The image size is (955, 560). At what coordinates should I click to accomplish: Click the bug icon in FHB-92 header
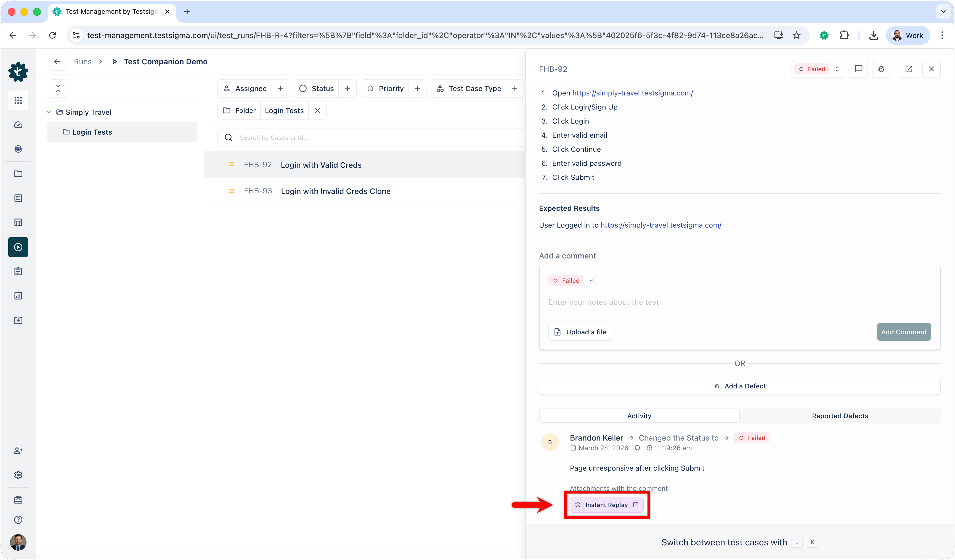881,69
